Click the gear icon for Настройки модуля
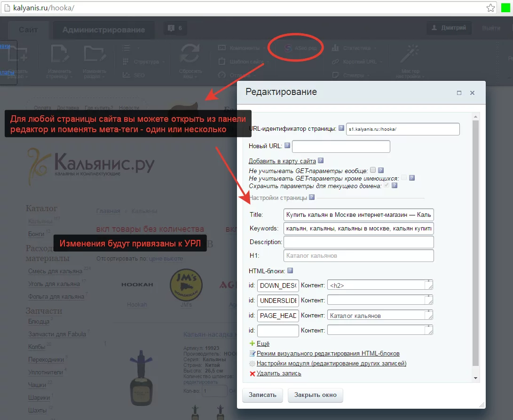The width and height of the screenshot is (513, 420). point(252,364)
